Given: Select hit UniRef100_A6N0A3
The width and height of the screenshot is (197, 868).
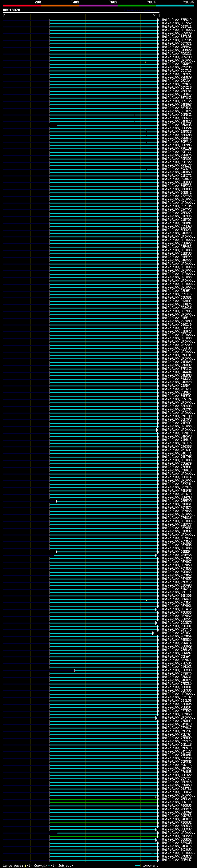Looking at the screenshot, I should pos(176,125).
